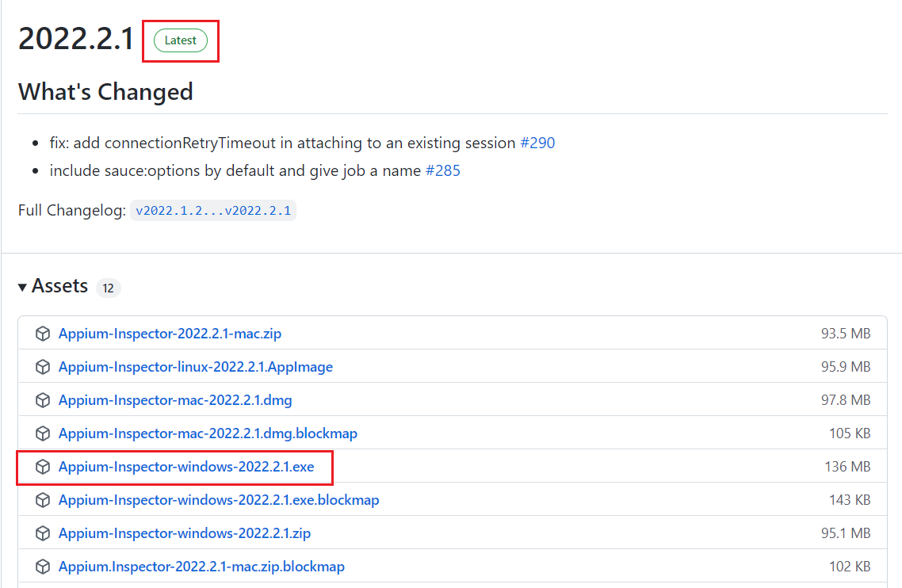Download Appium-Inspector-2022.2.1-mac.zip
This screenshot has height=588, width=902.
170,334
